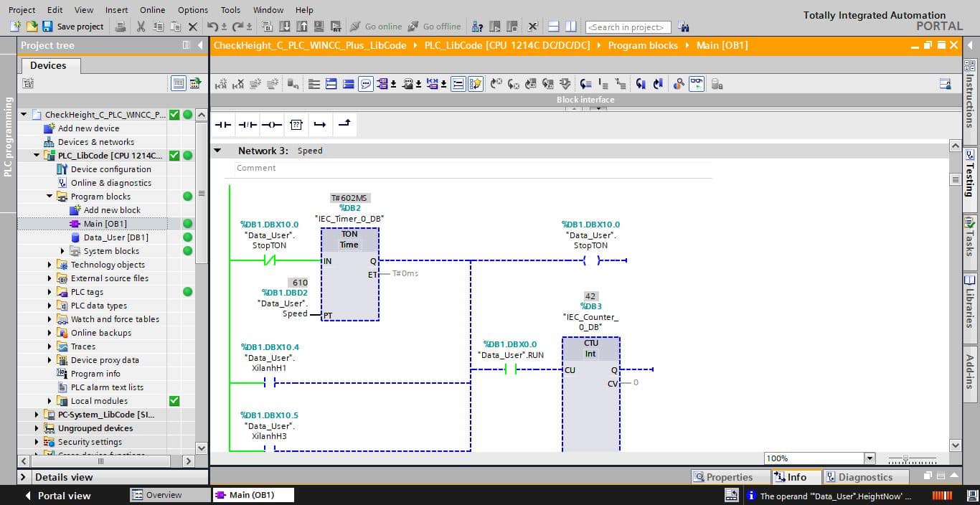Click the accessible devices icon in main toolbar
Screen dimensions: 980x505
click(x=477, y=27)
